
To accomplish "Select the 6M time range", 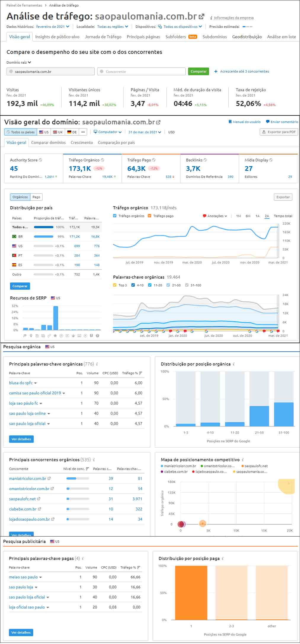I will [x=248, y=216].
